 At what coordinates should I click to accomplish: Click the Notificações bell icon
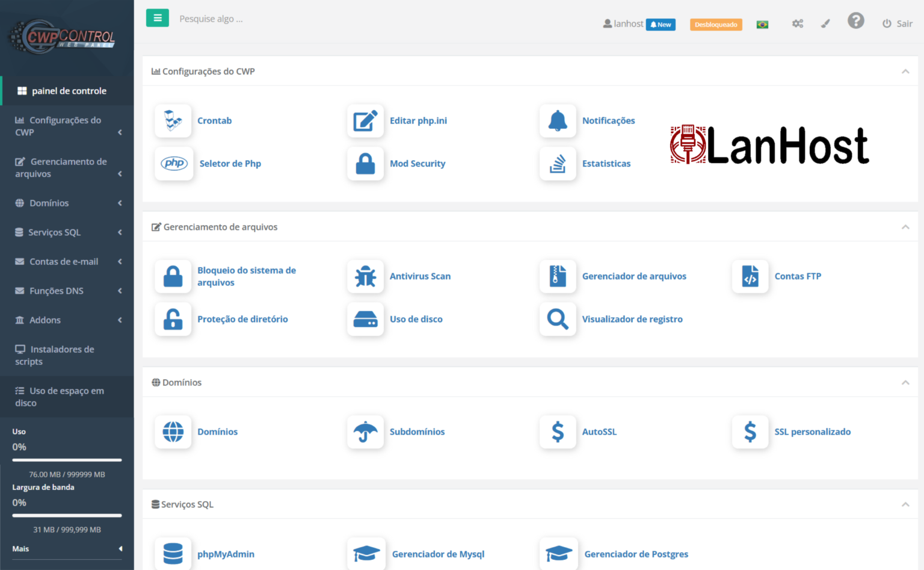(x=558, y=120)
